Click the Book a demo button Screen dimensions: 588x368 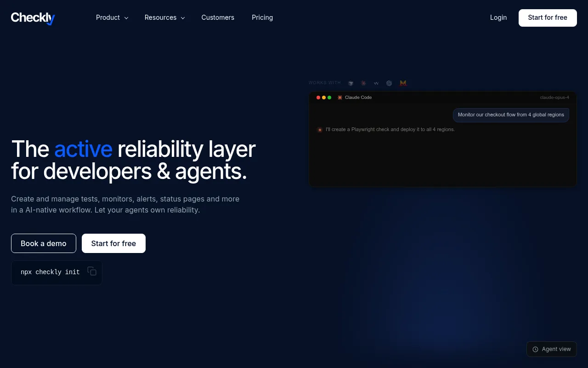coord(44,243)
